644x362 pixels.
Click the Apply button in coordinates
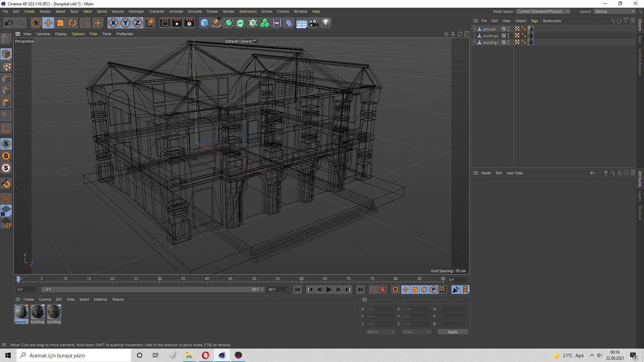pos(452,332)
